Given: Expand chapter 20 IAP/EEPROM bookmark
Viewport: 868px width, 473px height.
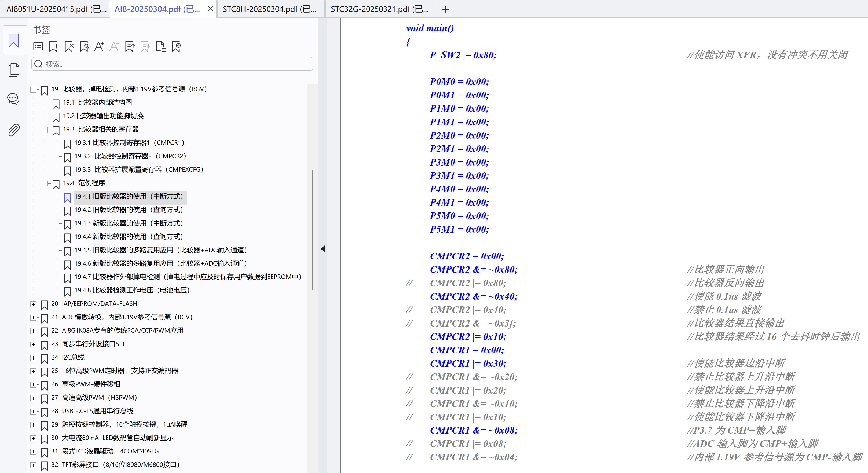Looking at the screenshot, I should tap(33, 304).
